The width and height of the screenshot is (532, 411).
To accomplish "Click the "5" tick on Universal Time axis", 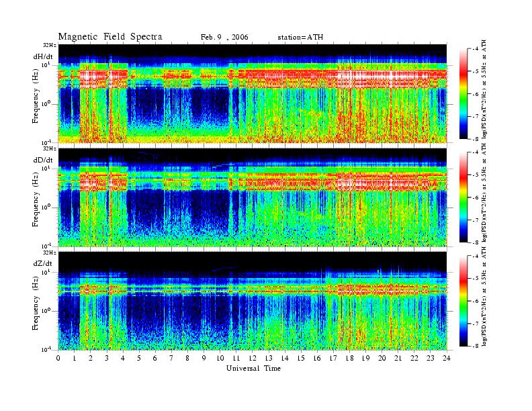I will click(139, 358).
